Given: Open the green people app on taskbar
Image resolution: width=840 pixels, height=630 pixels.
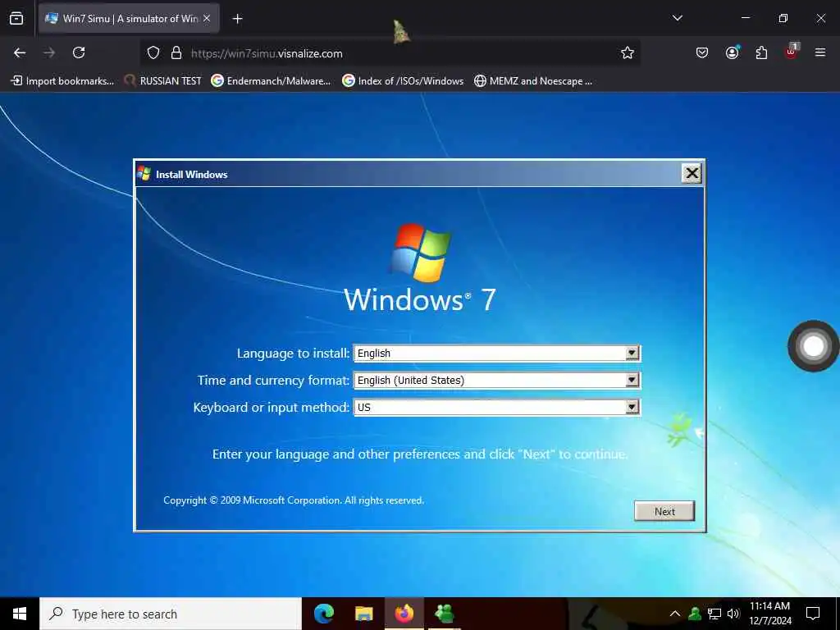Looking at the screenshot, I should pyautogui.click(x=445, y=614).
